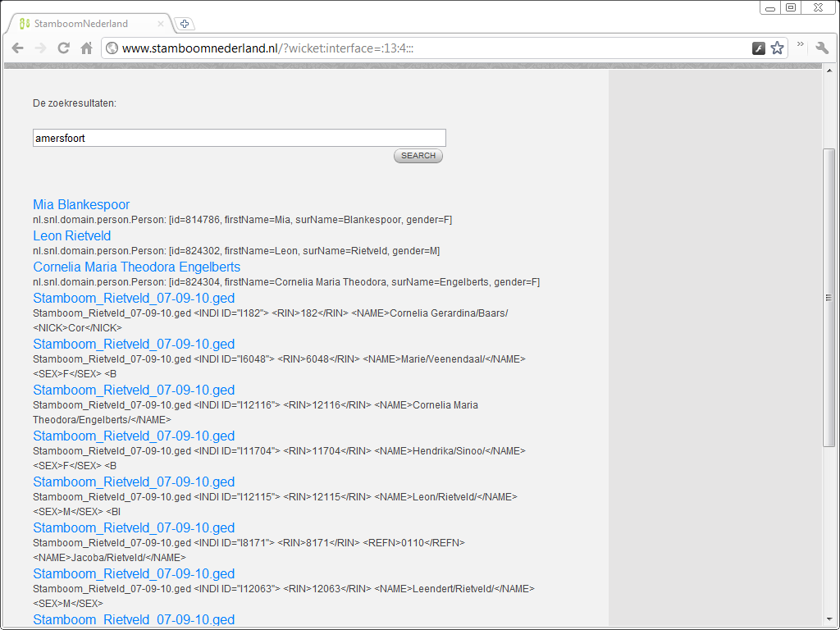This screenshot has width=840, height=630.
Task: Click the globe site info icon
Action: point(112,48)
